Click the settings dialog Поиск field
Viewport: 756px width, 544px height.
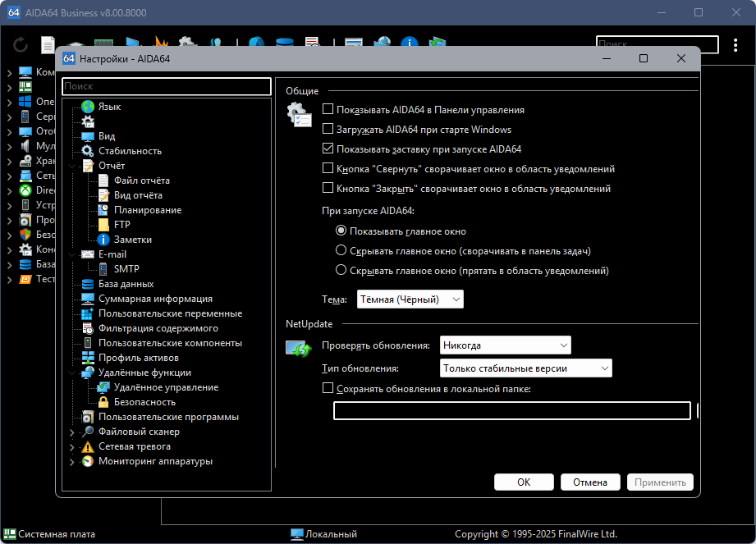coord(167,86)
